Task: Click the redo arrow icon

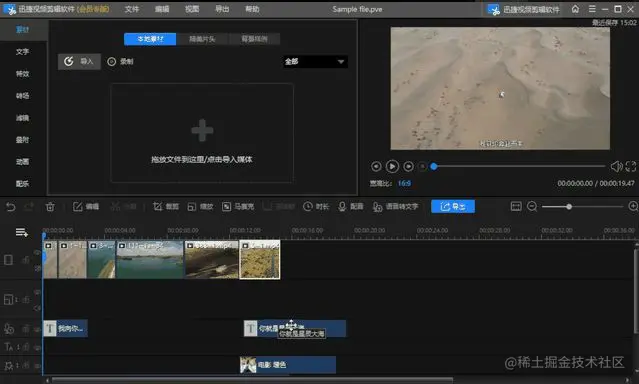Action: coord(29,207)
